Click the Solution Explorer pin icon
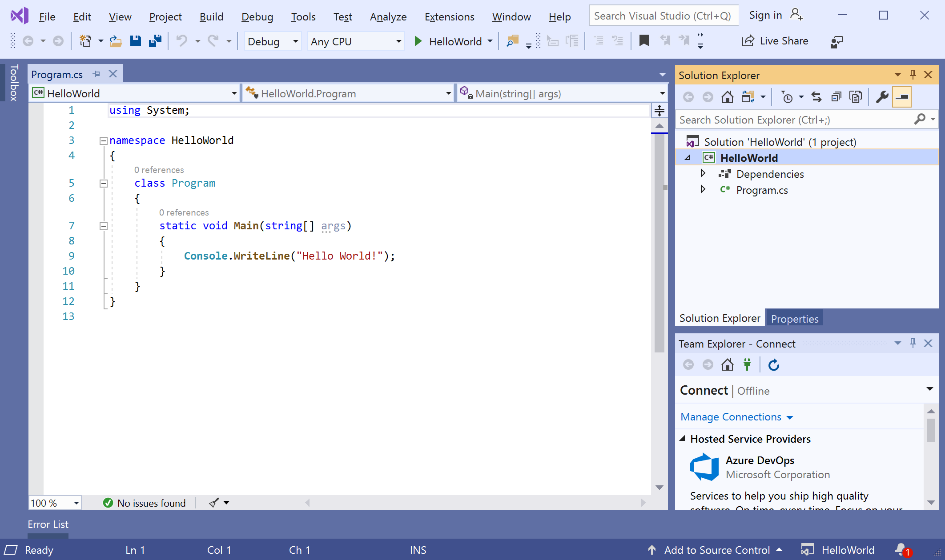 tap(913, 75)
